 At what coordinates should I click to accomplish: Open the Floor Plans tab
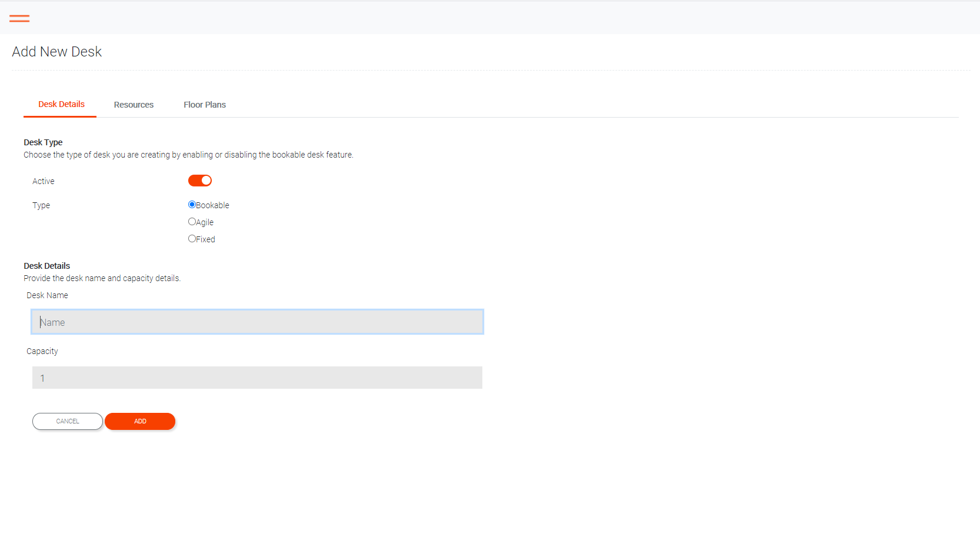click(205, 105)
